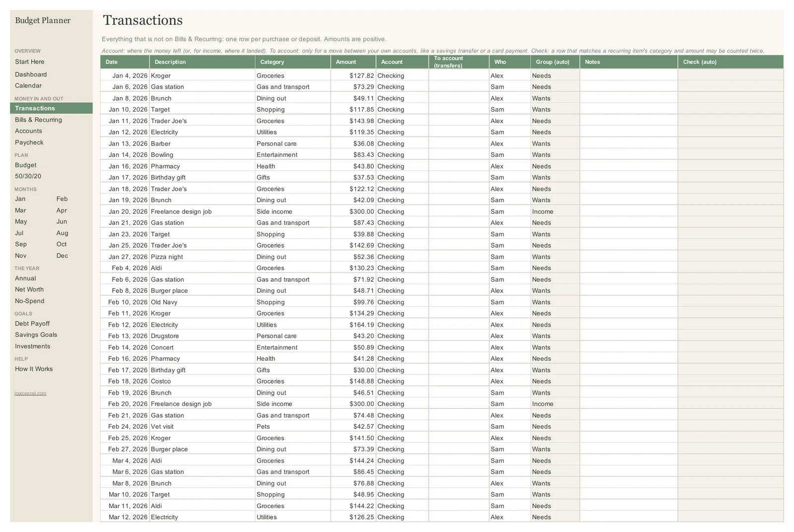Image resolution: width=794 pixels, height=532 pixels.
Task: Select the Old Navy description cell
Action: coord(202,302)
